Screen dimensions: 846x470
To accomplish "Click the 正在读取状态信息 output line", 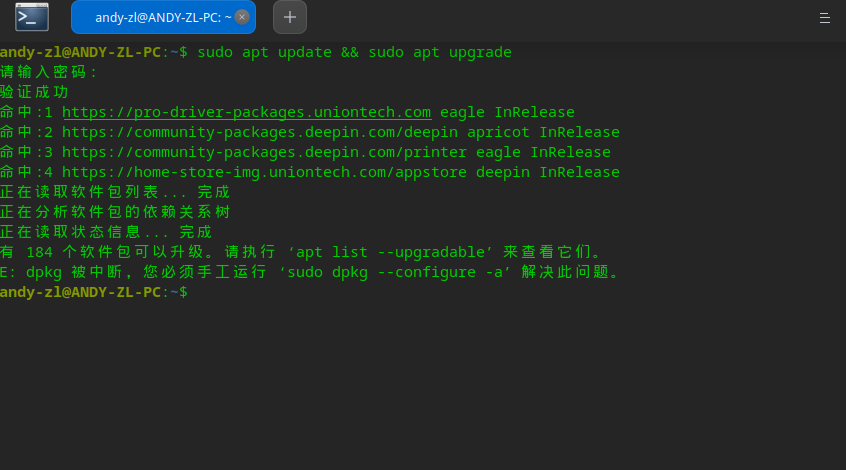I will 106,232.
